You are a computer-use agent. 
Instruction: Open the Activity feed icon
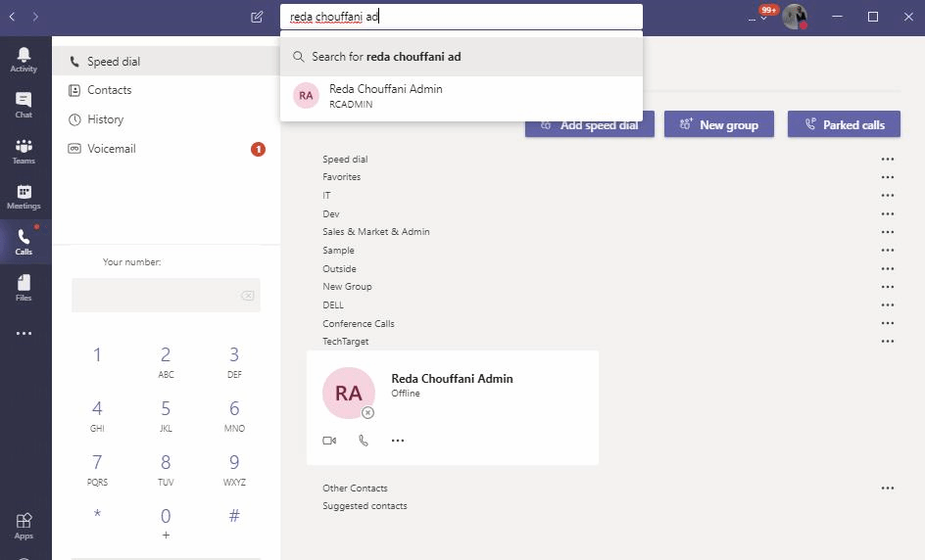pyautogui.click(x=24, y=59)
